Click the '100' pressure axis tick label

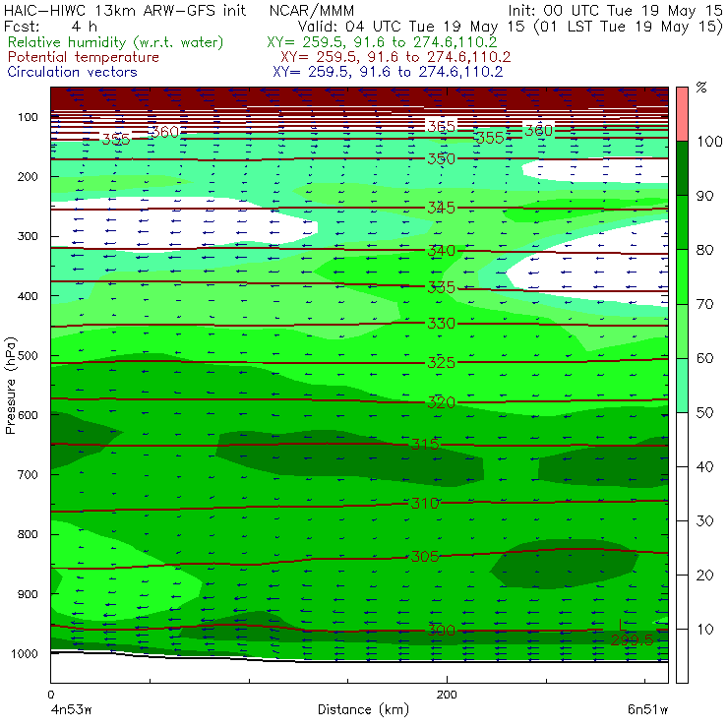pyautogui.click(x=28, y=117)
